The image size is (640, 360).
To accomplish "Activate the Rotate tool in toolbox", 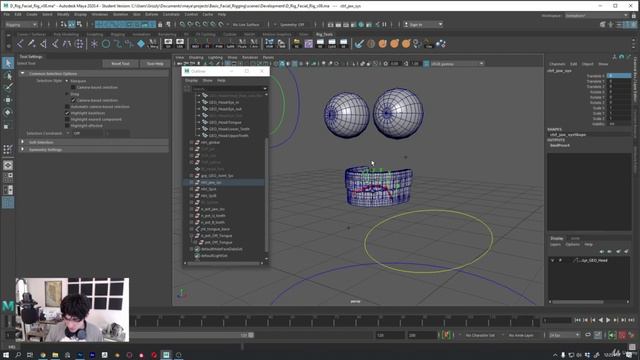I will [8, 113].
